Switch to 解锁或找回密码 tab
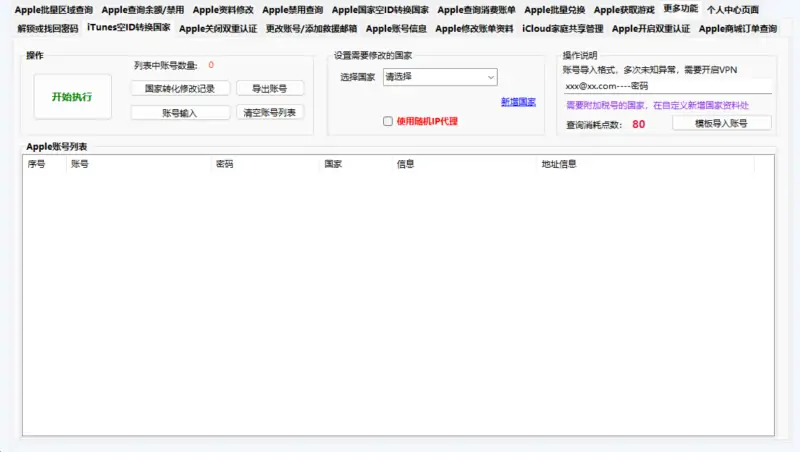Viewport: 800px width, 452px height. (x=47, y=29)
